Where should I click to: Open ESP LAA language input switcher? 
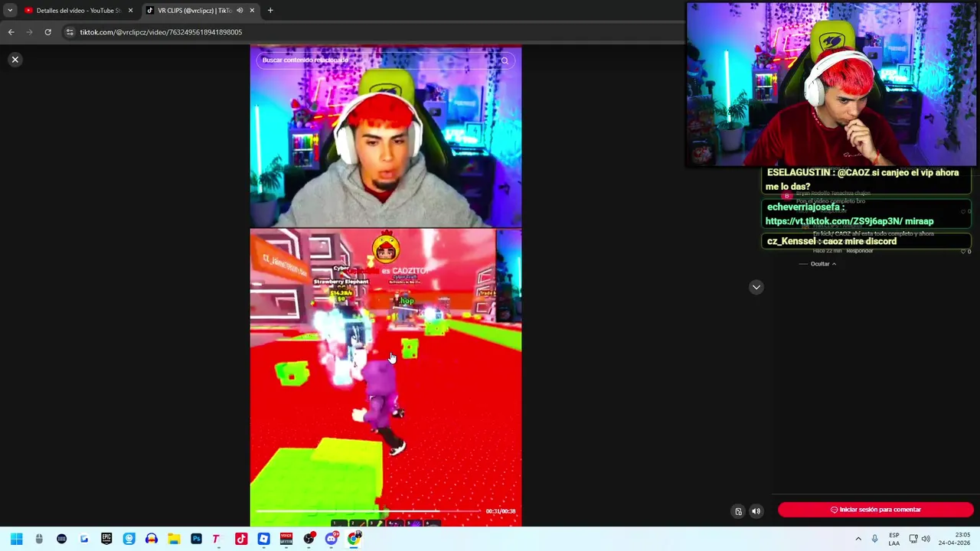coord(893,539)
